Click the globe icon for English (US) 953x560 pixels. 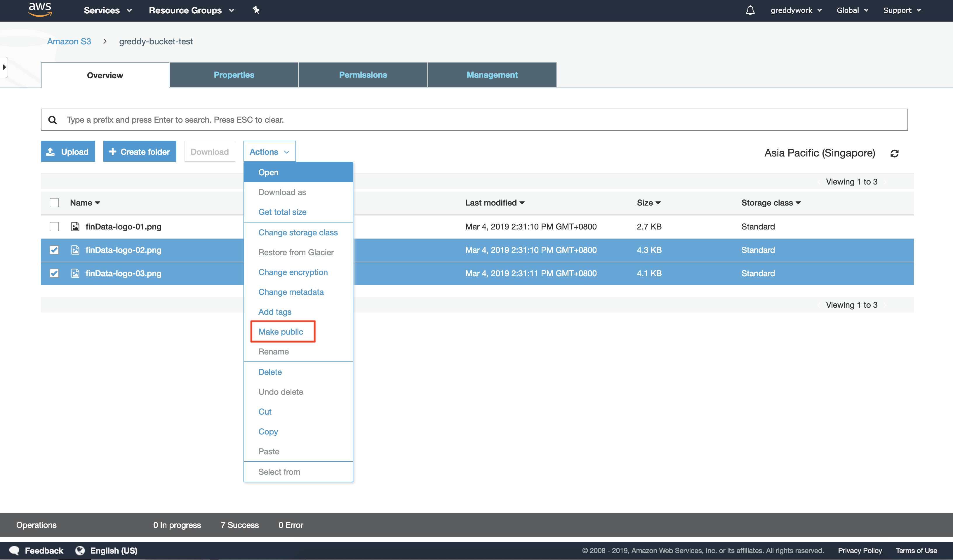(x=80, y=550)
